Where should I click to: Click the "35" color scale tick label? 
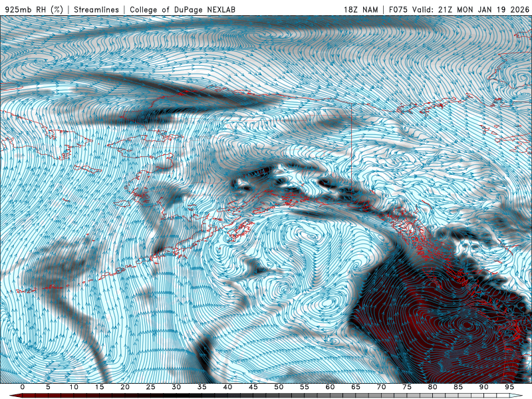click(x=202, y=387)
